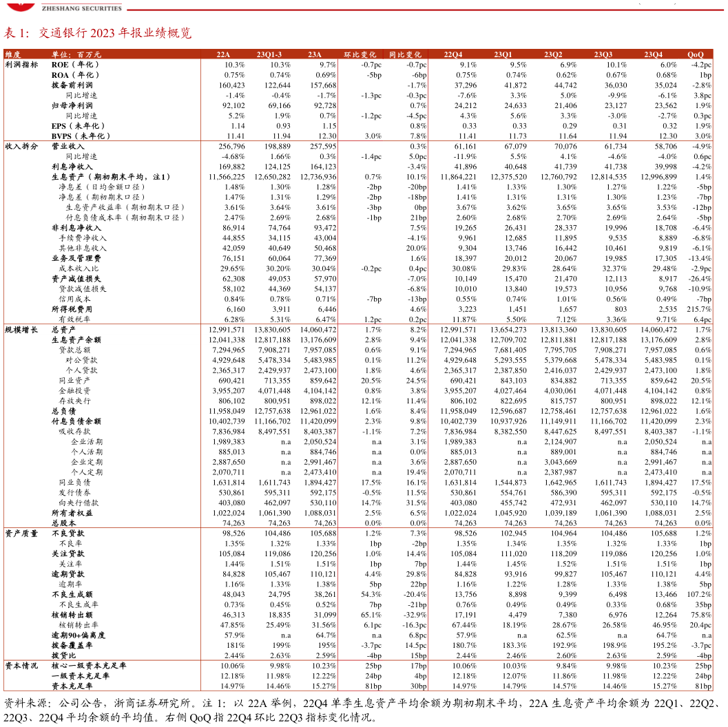728x727 pixels.
Task: Click the 环比变化 column header
Action: point(360,55)
